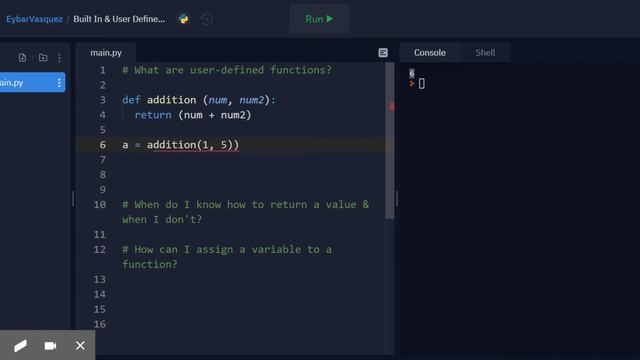Open options menu for main.py file

point(59,82)
